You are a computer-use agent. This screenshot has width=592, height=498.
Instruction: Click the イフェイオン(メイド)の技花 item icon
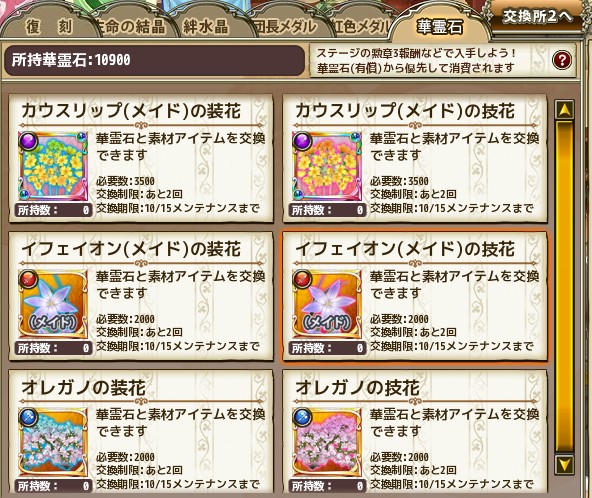pyautogui.click(x=327, y=304)
